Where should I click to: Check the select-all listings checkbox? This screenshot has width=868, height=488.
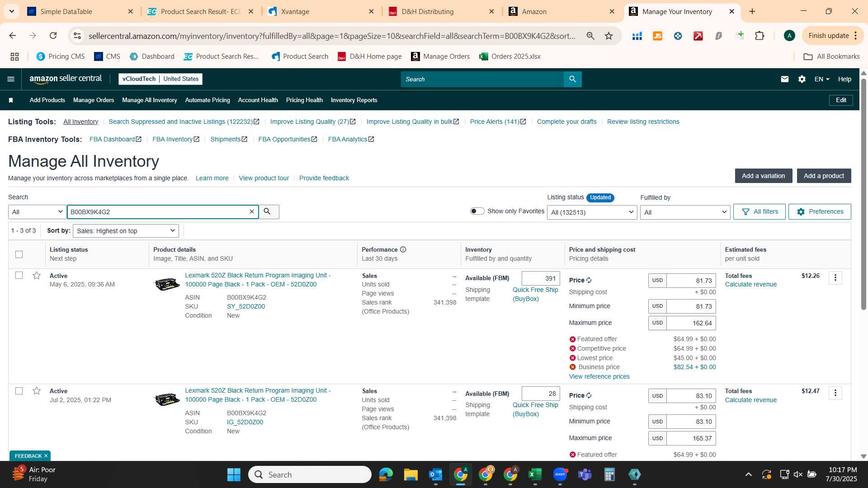[x=19, y=254]
